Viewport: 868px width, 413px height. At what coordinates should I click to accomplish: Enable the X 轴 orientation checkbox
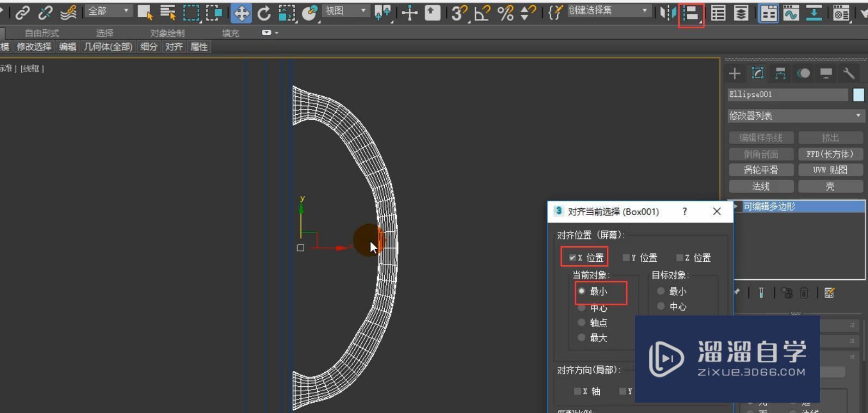click(577, 391)
